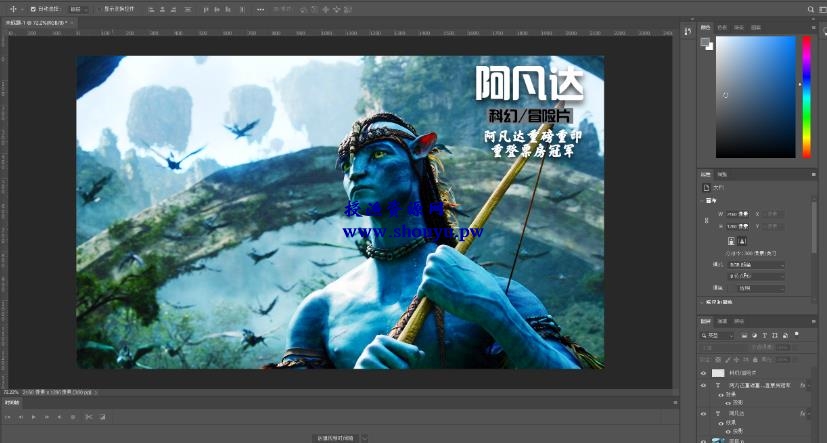Open the dropdown arrow beside Create Video Timeline

coord(364,438)
